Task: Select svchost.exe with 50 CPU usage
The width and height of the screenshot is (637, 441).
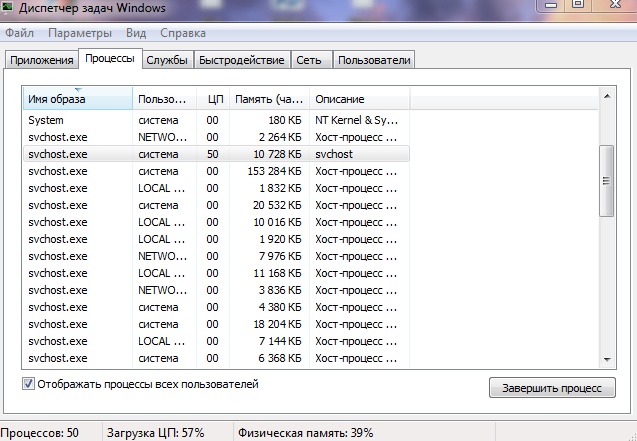Action: [x=216, y=154]
